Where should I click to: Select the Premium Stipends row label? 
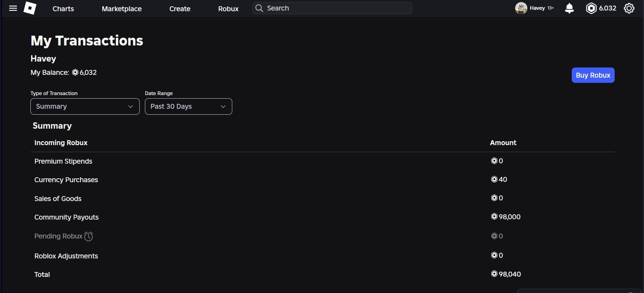point(63,161)
